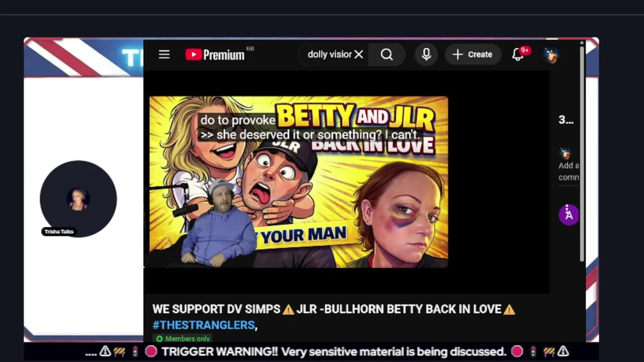The image size is (644, 362).
Task: Open the Create button
Action: point(472,54)
